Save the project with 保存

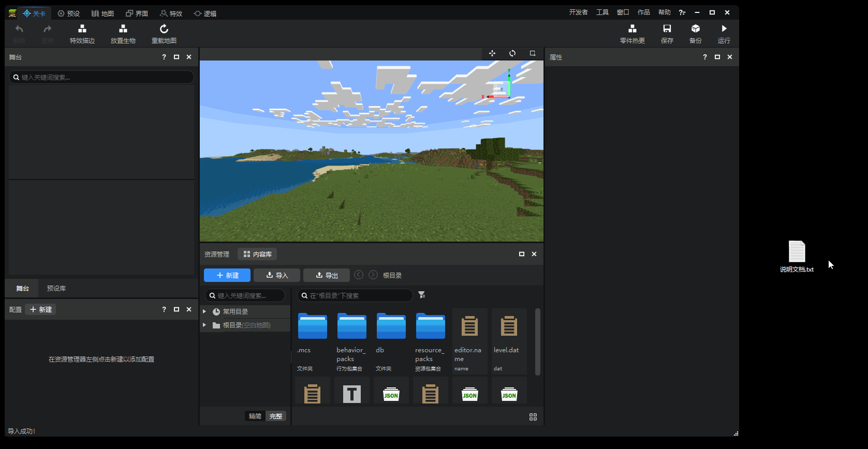(x=667, y=34)
